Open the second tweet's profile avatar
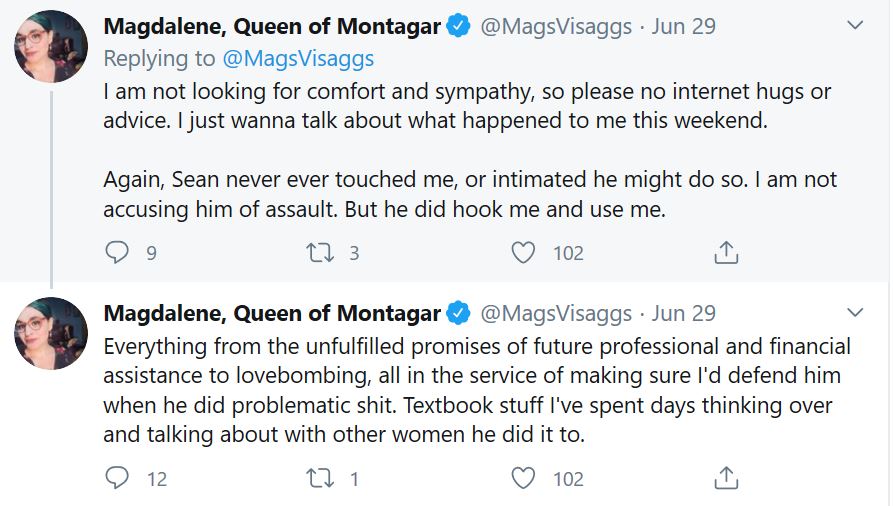The width and height of the screenshot is (893, 506). tap(50, 333)
